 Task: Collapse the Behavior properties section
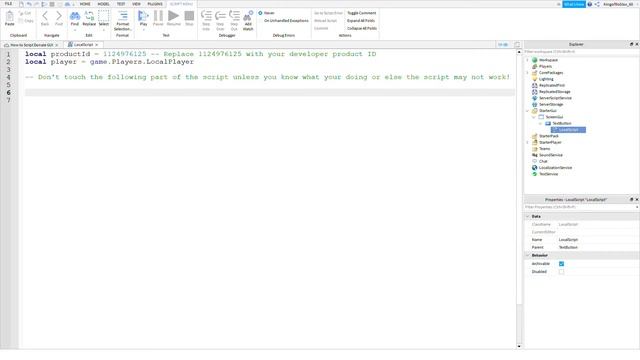527,255
